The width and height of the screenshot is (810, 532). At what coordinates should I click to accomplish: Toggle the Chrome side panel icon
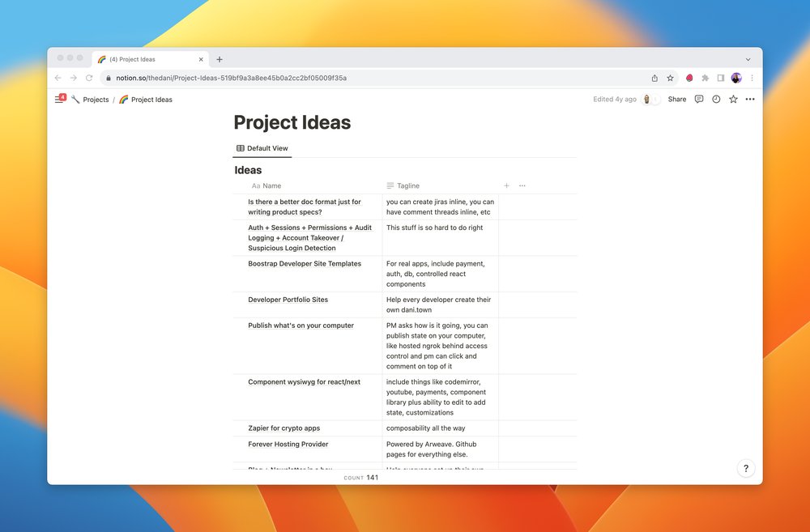[721, 78]
